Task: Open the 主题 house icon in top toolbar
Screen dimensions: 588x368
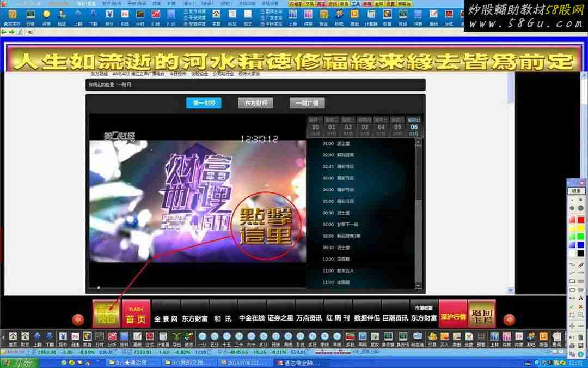Action: (x=216, y=17)
